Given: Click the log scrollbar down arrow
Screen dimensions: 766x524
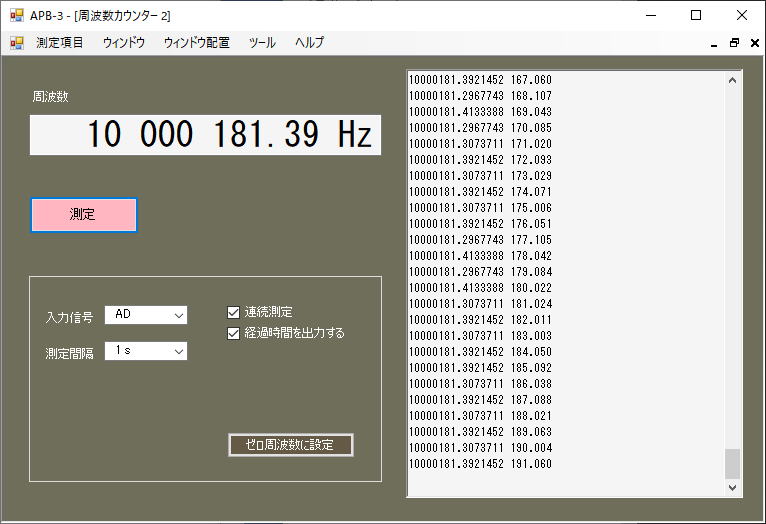Looking at the screenshot, I should [732, 487].
